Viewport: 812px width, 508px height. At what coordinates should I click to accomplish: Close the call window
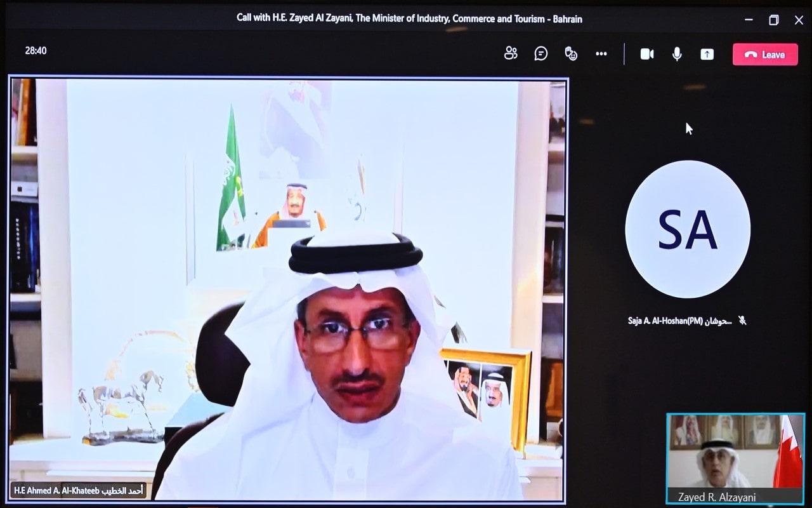[799, 20]
